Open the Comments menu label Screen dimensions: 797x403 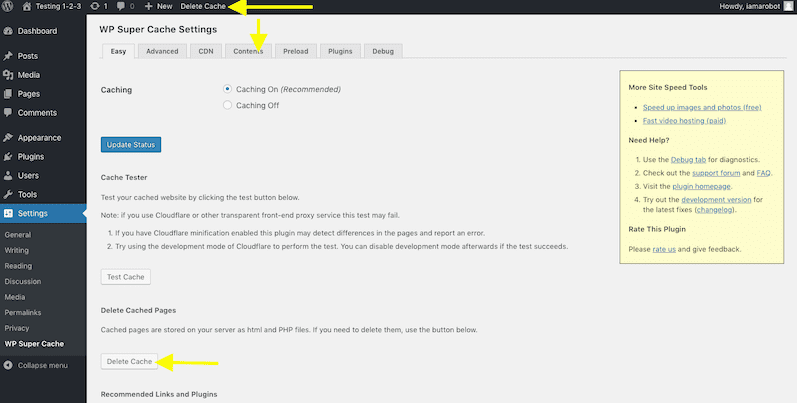coord(37,113)
